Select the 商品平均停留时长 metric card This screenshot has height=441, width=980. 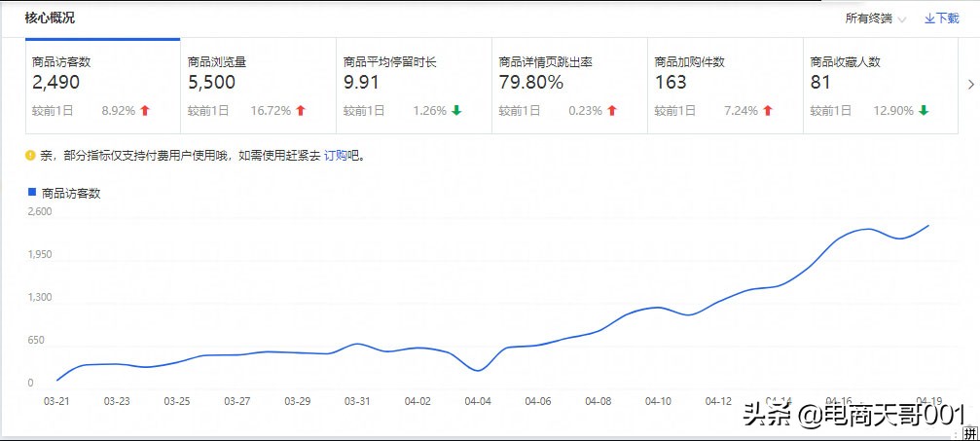coord(415,86)
